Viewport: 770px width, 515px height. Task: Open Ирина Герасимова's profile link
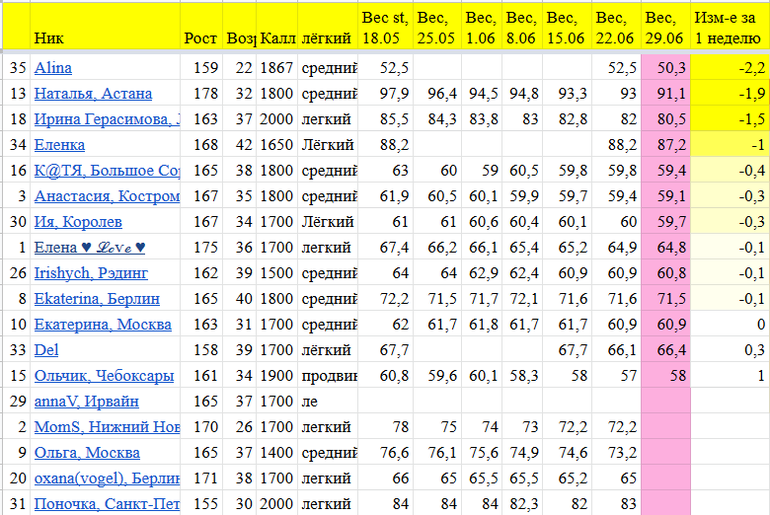click(x=107, y=120)
